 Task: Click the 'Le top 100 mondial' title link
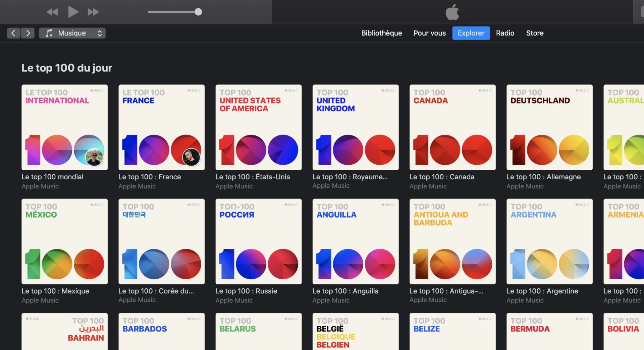point(52,177)
